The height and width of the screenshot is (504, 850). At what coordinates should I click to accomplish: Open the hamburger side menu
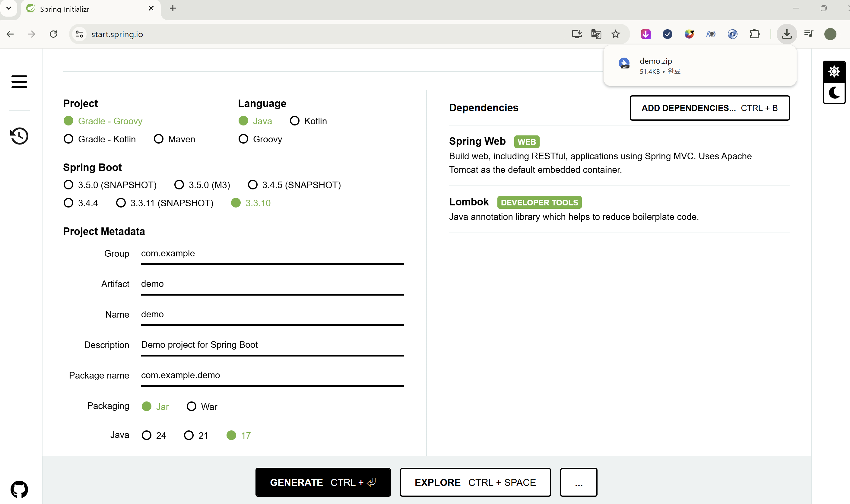[19, 81]
